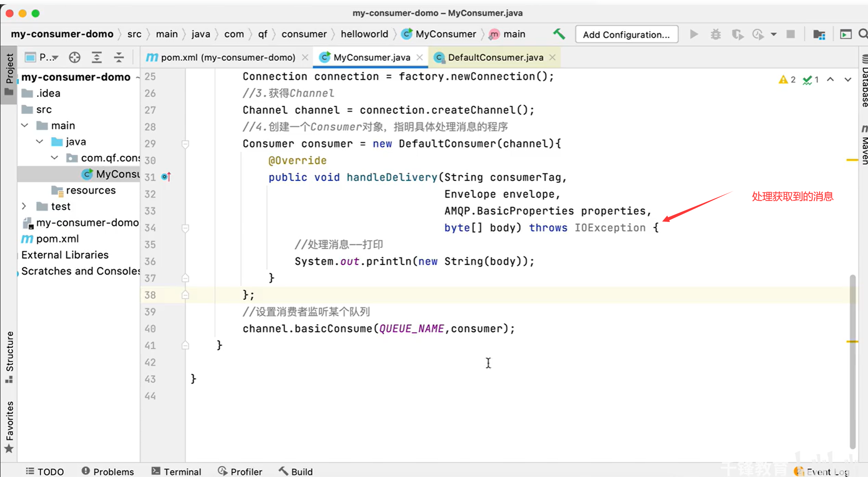
Task: Open the Project Structure dialog icon
Action: (x=819, y=34)
